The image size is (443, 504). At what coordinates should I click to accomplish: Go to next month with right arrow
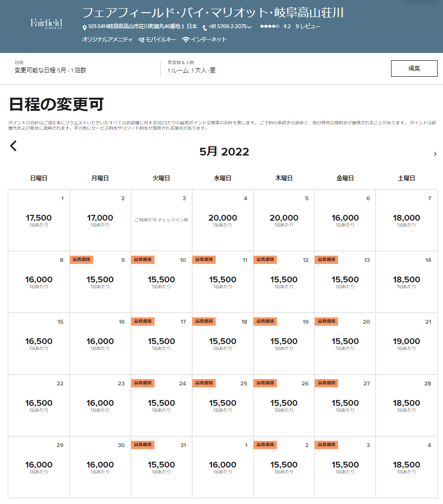click(435, 154)
